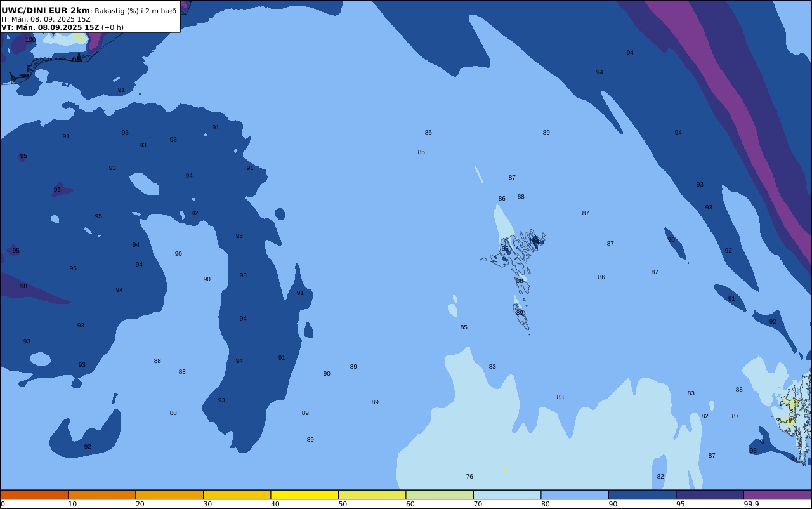The width and height of the screenshot is (812, 509).
Task: Click the 70–80 pale blue legend swatch
Action: pos(507,494)
